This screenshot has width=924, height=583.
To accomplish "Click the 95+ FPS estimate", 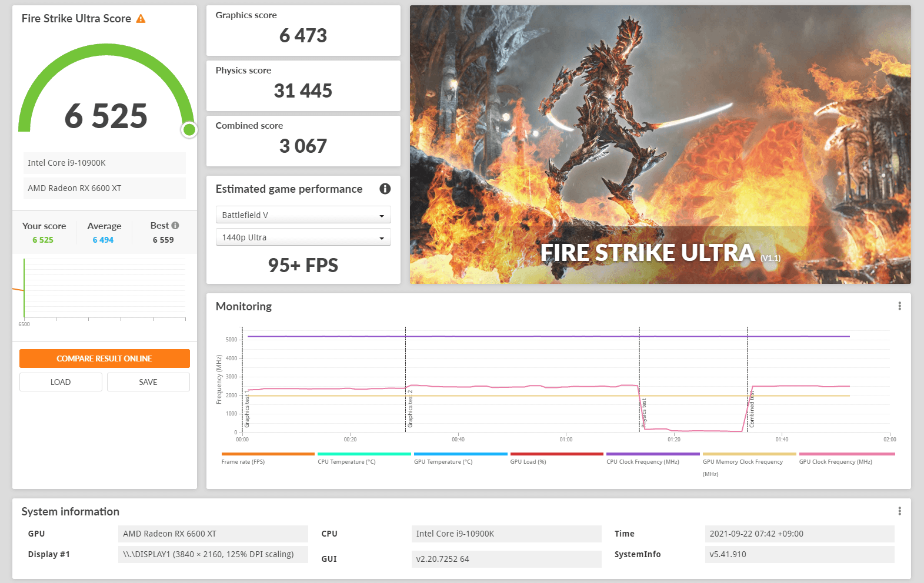I will (x=303, y=266).
